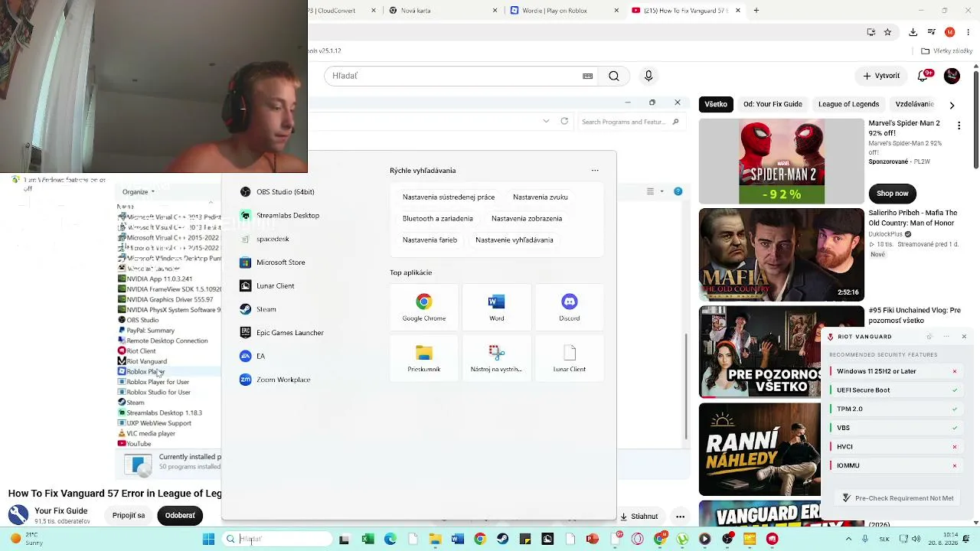Open the Snipping Tool tile (Nástroj na vystrih...)
The height and width of the screenshot is (551, 980).
pos(497,359)
